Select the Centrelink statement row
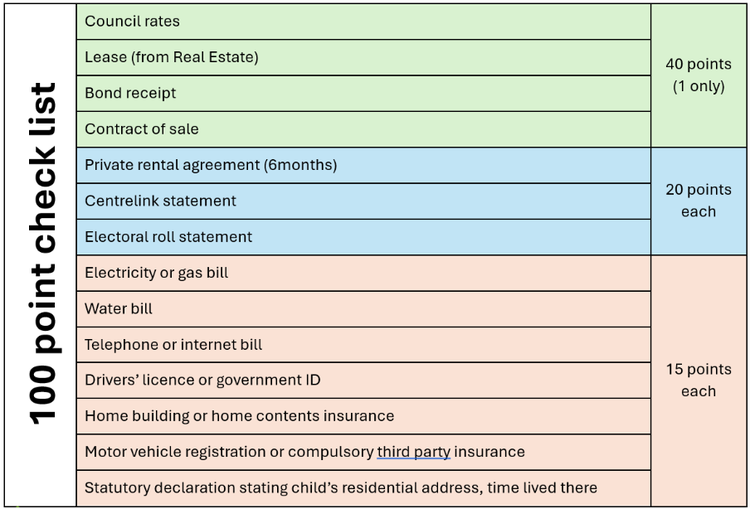This screenshot has height=509, width=750. 160,201
